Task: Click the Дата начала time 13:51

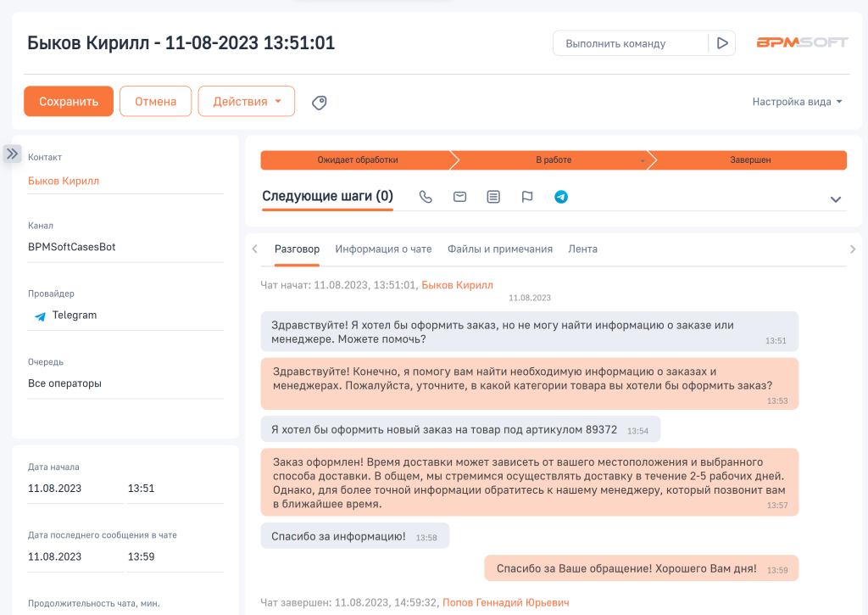Action: click(175, 489)
